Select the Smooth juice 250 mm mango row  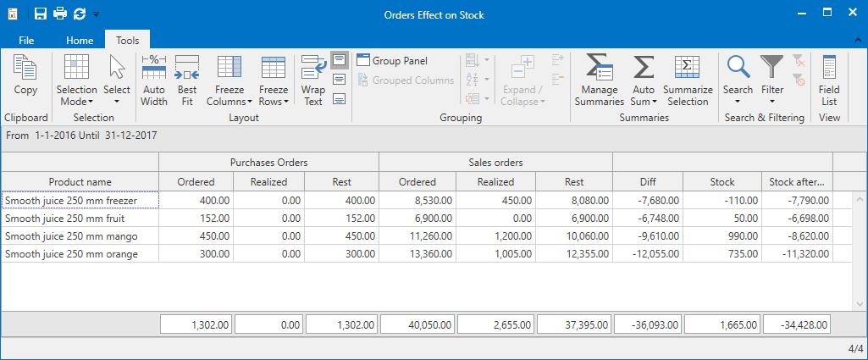click(x=417, y=236)
